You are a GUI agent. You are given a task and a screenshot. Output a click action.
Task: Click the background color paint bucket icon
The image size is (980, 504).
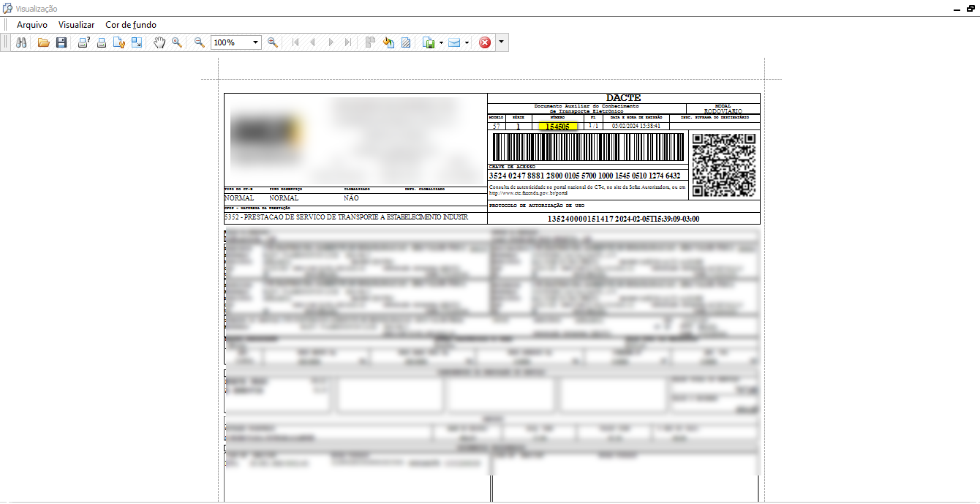388,42
